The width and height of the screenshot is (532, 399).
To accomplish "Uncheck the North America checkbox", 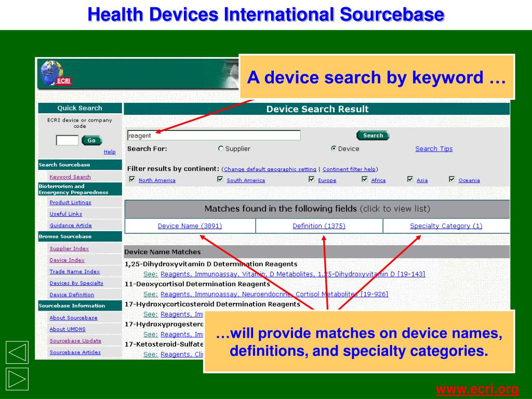I will click(132, 179).
